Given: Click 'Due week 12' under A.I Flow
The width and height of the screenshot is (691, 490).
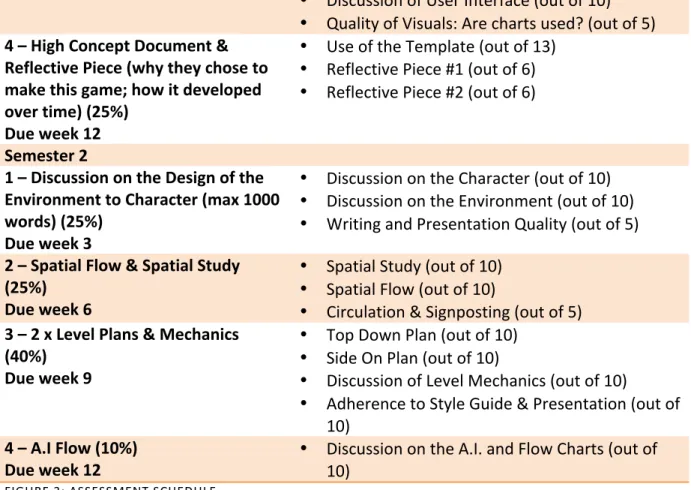Looking at the screenshot, I should [53, 470].
